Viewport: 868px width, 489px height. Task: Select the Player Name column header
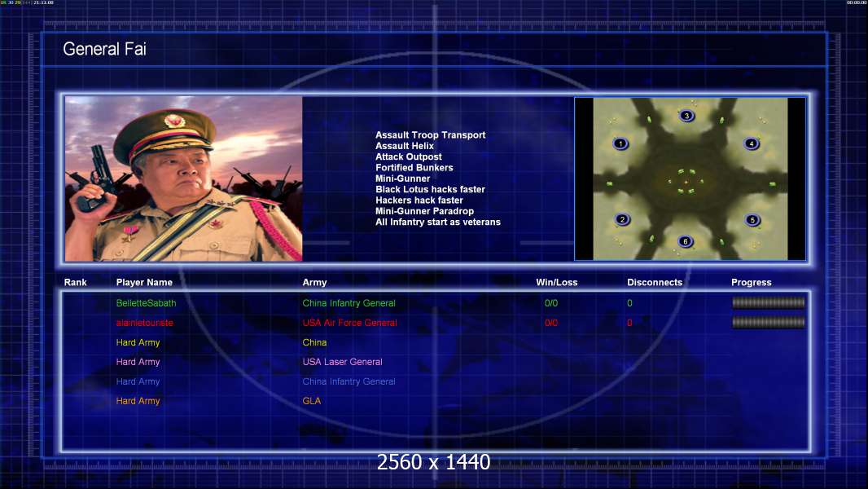pos(144,283)
